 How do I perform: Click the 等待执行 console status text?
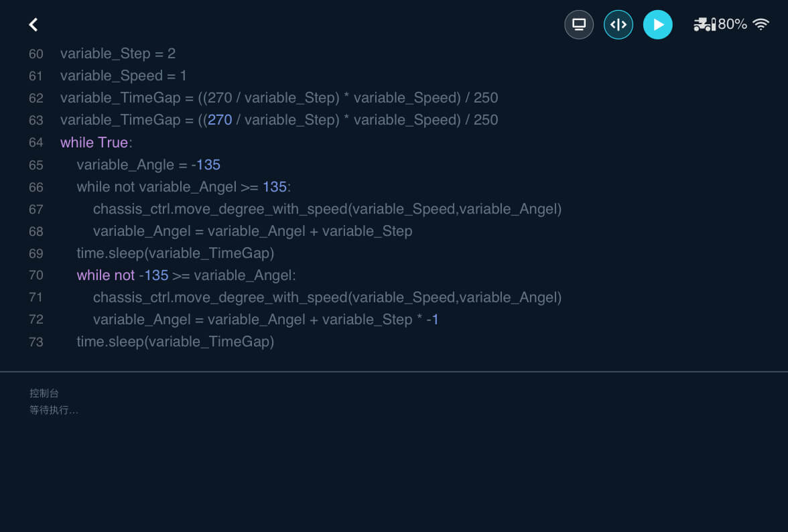54,410
